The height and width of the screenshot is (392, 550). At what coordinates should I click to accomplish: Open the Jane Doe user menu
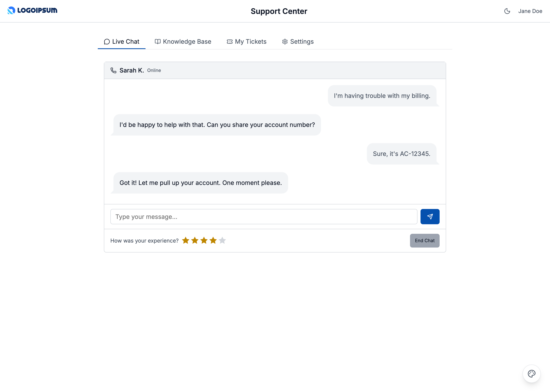[x=530, y=11]
